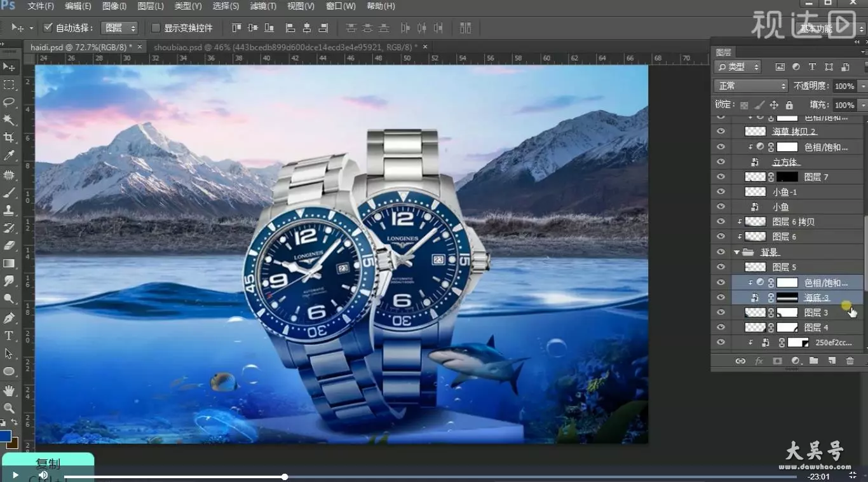Collapse the 背景 group triangle
This screenshot has height=482, width=868.
(737, 252)
